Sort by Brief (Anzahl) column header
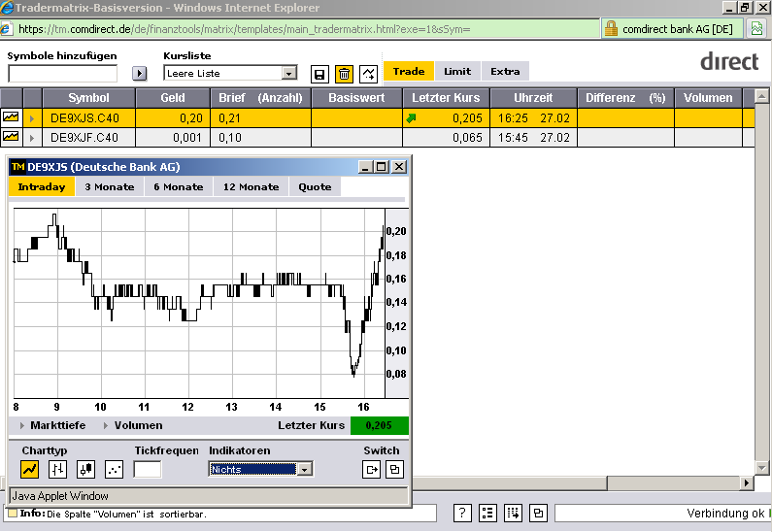 coord(260,97)
